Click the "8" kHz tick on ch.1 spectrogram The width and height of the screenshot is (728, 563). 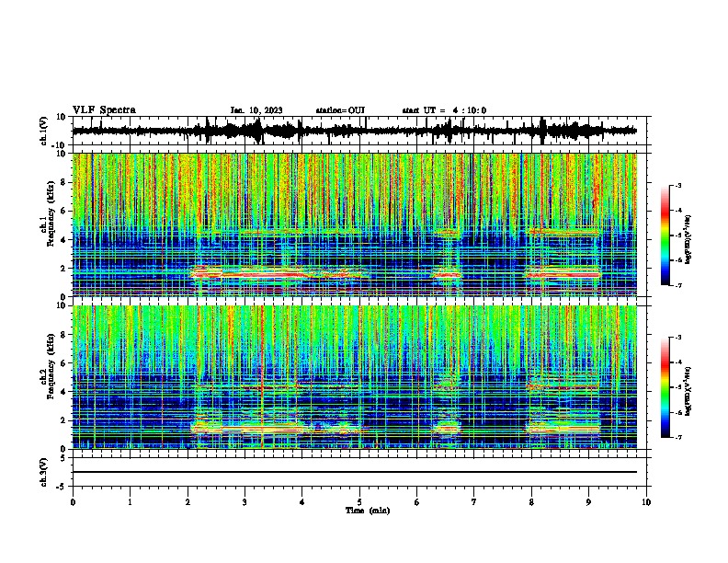tap(64, 182)
